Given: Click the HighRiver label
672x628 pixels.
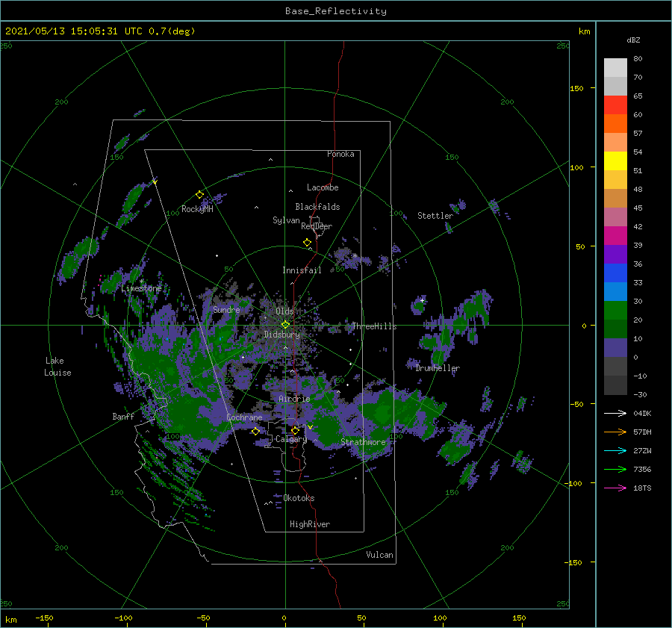Looking at the screenshot, I should coord(310,524).
